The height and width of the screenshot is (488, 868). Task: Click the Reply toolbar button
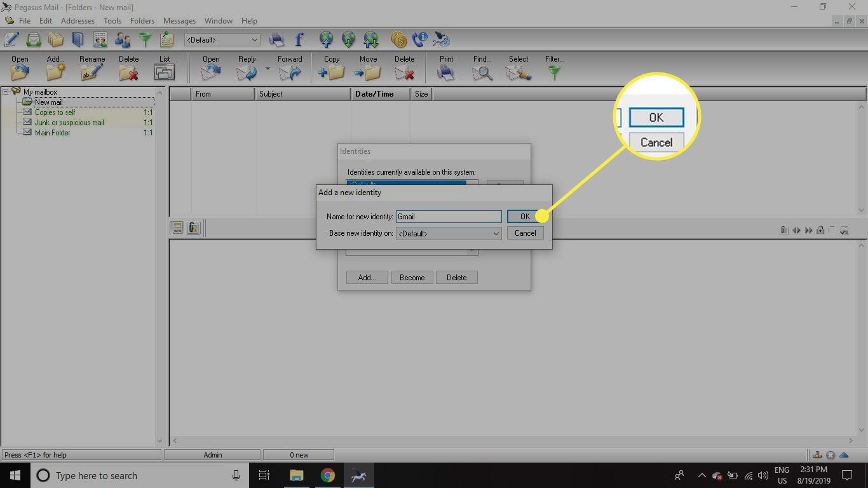coord(247,67)
